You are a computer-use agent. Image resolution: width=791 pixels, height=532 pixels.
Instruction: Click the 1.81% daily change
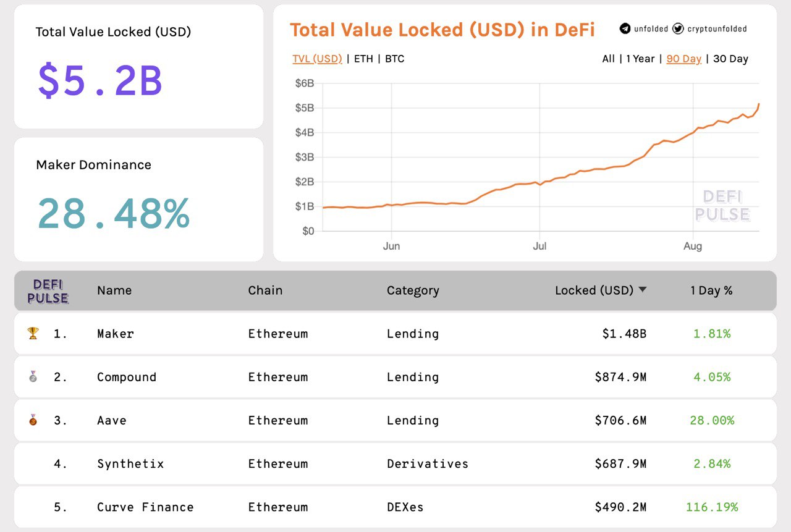[x=712, y=334]
